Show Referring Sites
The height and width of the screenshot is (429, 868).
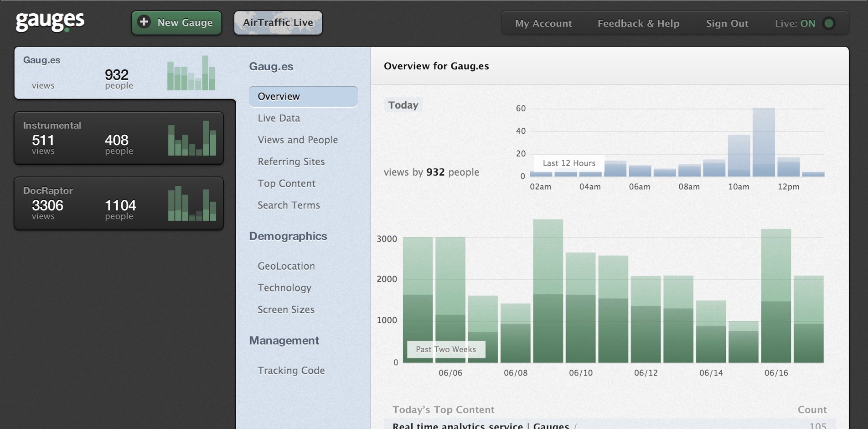click(x=291, y=162)
